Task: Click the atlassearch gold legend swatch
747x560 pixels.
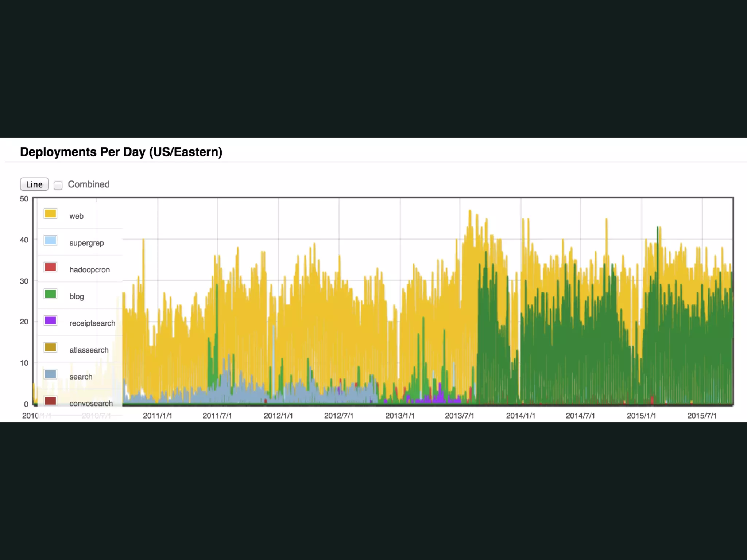Action: pyautogui.click(x=50, y=347)
